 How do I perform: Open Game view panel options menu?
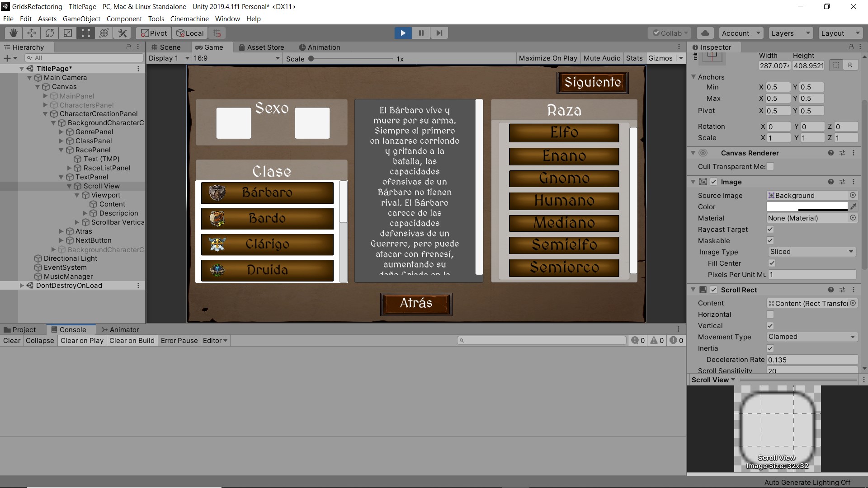pyautogui.click(x=679, y=47)
